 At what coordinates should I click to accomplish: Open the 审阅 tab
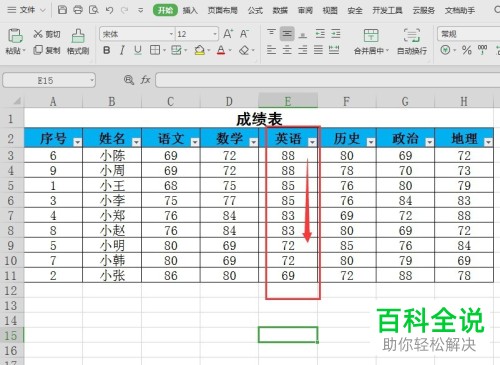(x=305, y=10)
